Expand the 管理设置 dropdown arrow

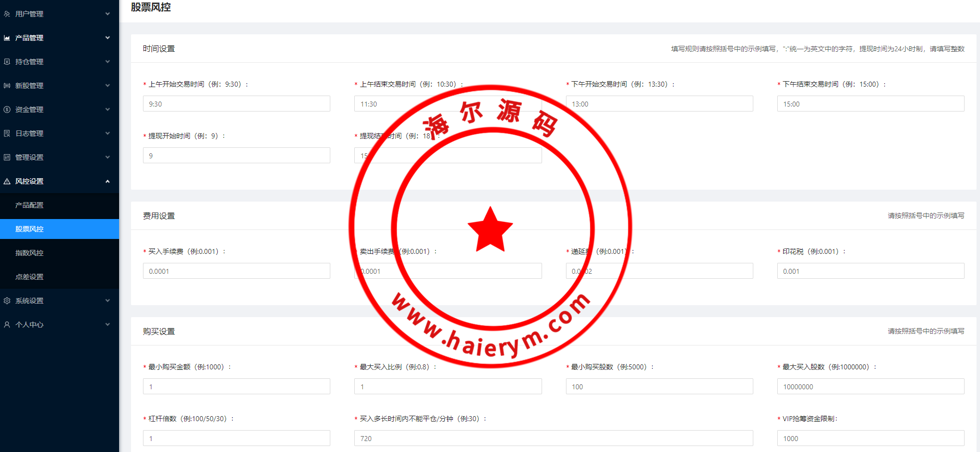click(x=108, y=157)
